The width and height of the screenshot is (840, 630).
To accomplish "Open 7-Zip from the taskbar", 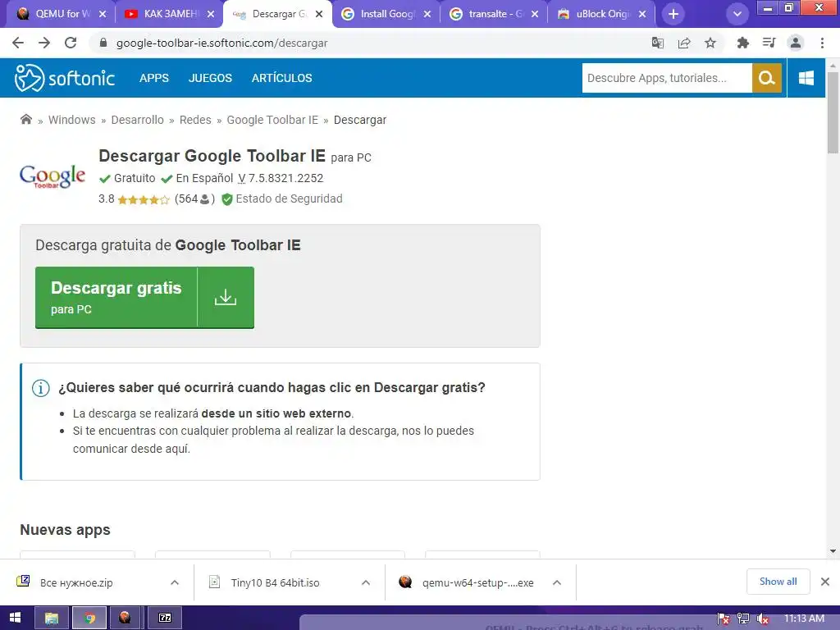I will click(x=165, y=619).
